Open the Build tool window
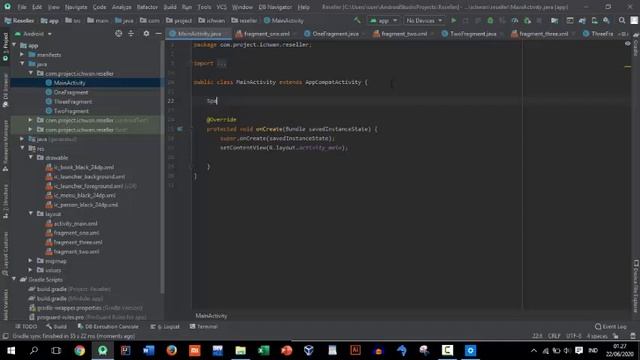The width and height of the screenshot is (640, 360). (56, 327)
